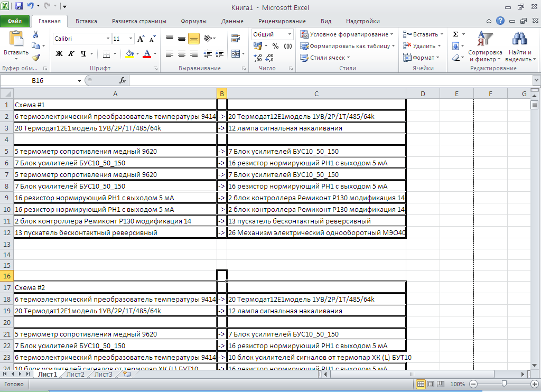The width and height of the screenshot is (541, 392).
Task: Apply thousands separator 000 style
Action: click(288, 46)
